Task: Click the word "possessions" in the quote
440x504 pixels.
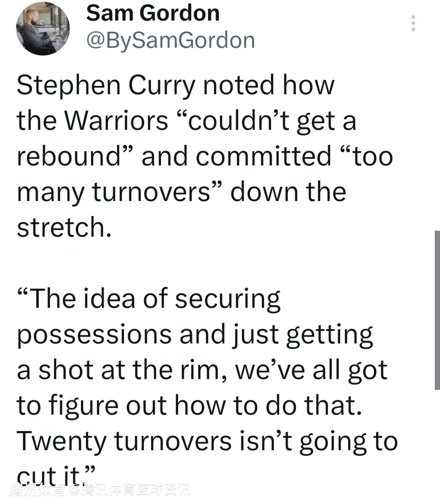Action: click(x=95, y=335)
